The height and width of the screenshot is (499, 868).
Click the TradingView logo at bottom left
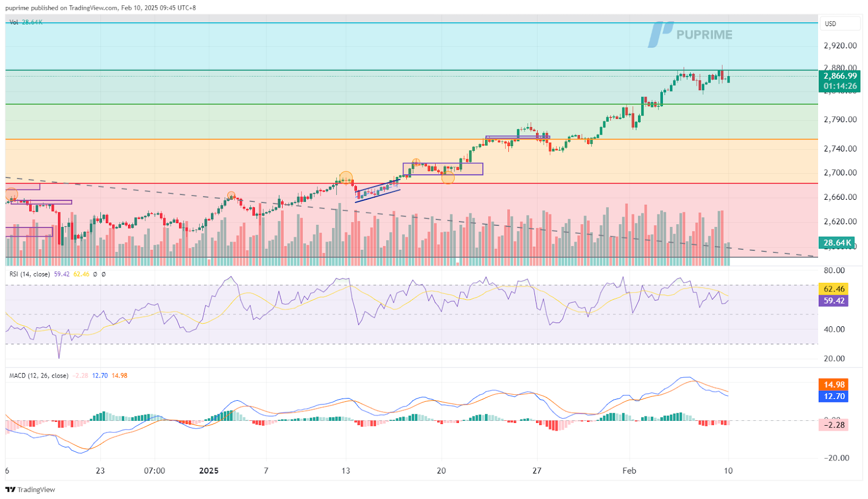(30, 489)
